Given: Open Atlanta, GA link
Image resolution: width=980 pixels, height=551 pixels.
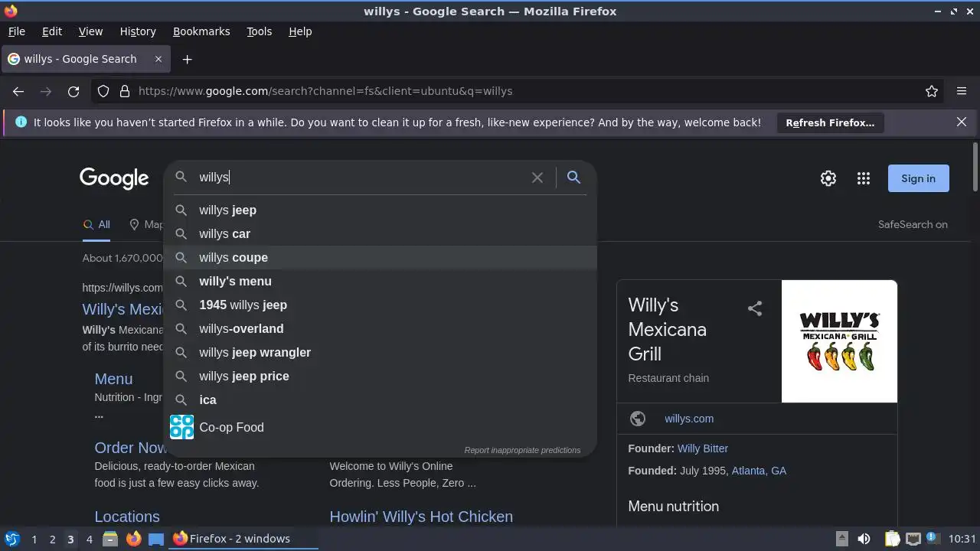Looking at the screenshot, I should click(759, 471).
